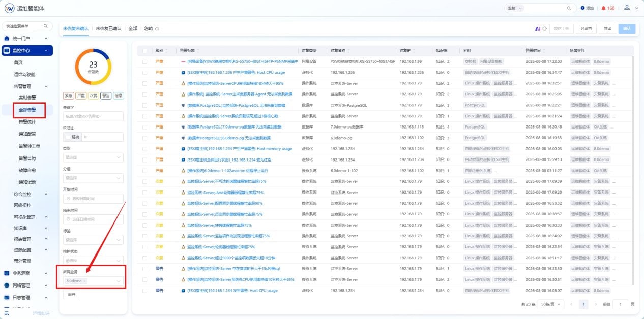
Task: Click the refresh icon beside Ai
Action: [x=544, y=29]
